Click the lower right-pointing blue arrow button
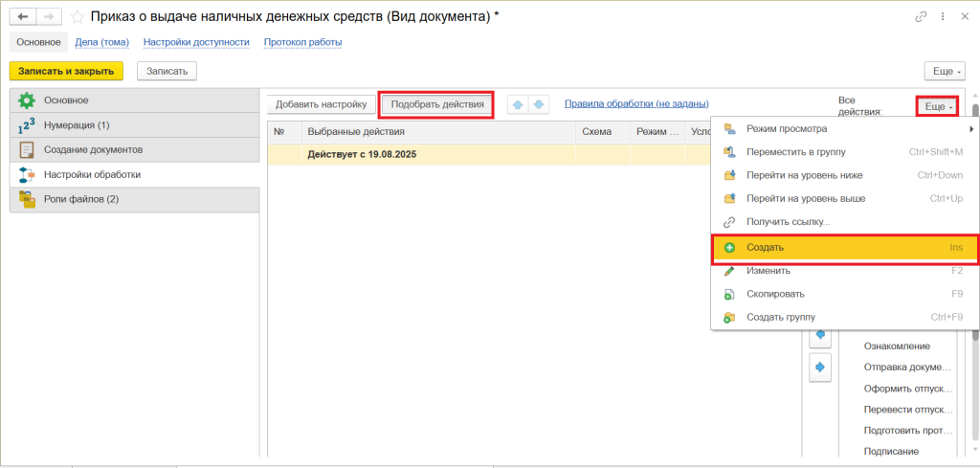This screenshot has height=468, width=980. 820,367
